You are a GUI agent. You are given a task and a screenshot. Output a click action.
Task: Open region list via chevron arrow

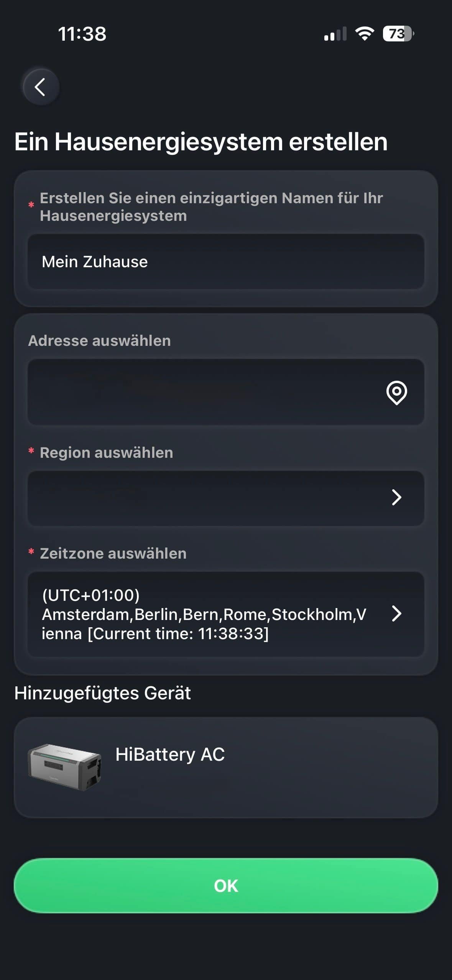[396, 497]
